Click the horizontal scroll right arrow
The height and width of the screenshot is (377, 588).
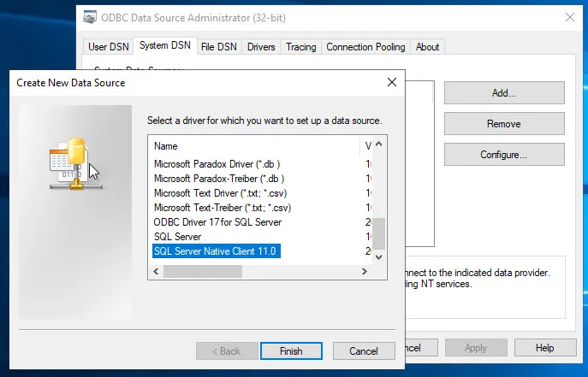[364, 271]
